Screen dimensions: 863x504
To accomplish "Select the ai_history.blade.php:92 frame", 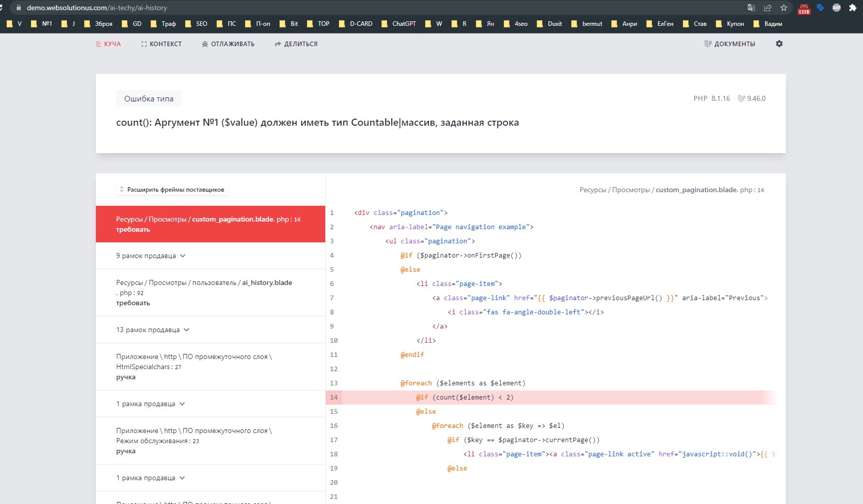I will (211, 293).
